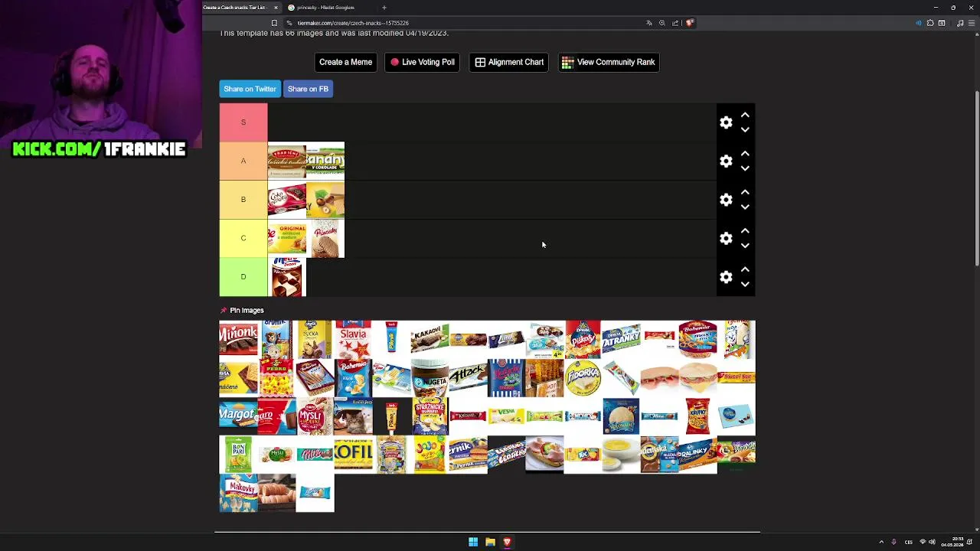Open the browser main menu

(972, 23)
